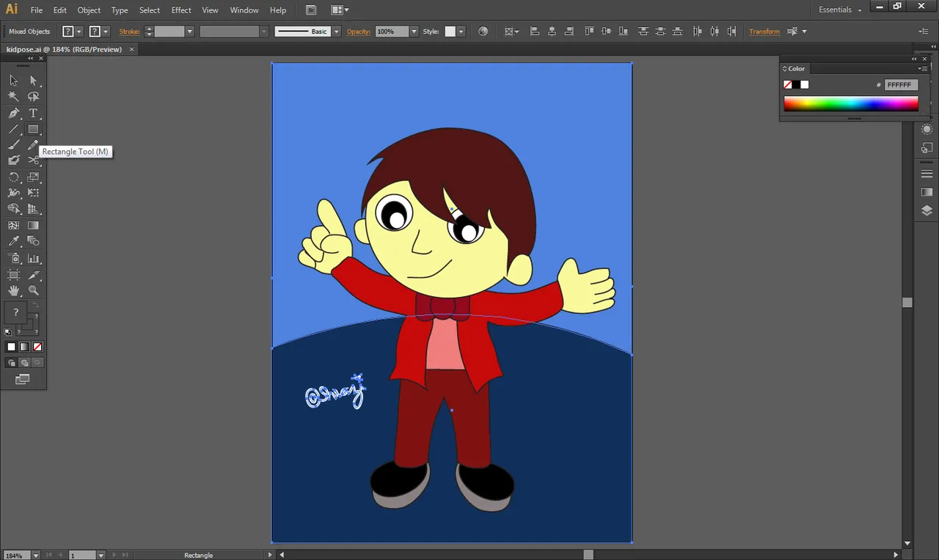Pick the Eyedropper tool
The height and width of the screenshot is (560, 939).
(x=13, y=241)
